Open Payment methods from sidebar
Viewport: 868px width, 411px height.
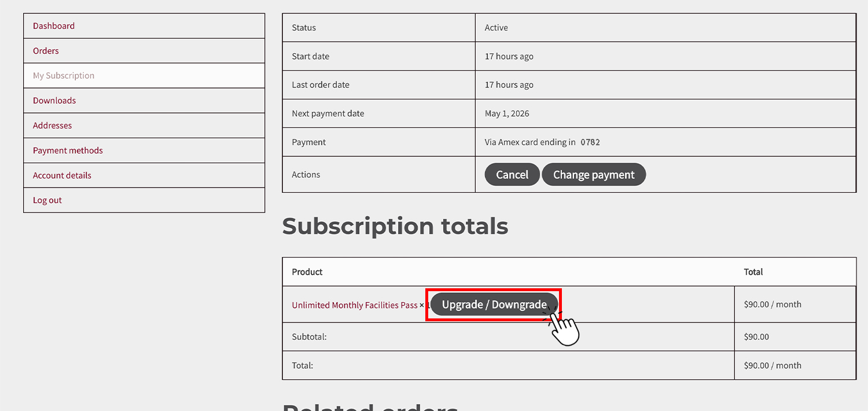(x=68, y=151)
